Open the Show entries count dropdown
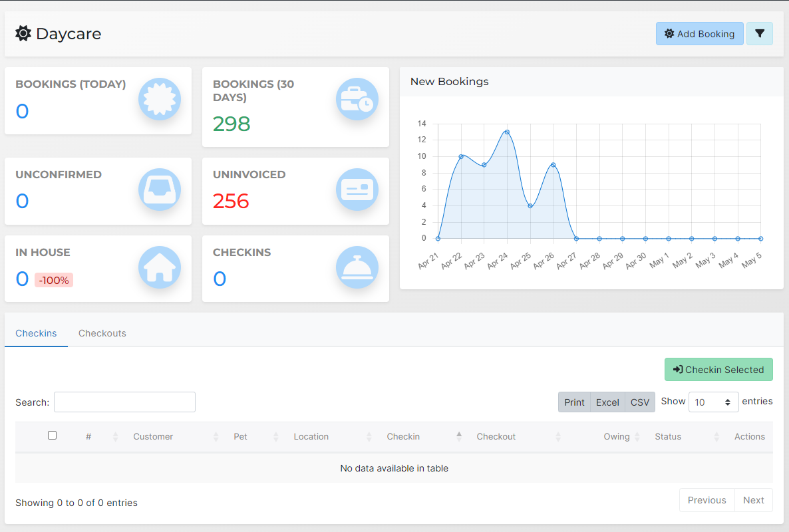789x532 pixels. coord(713,402)
